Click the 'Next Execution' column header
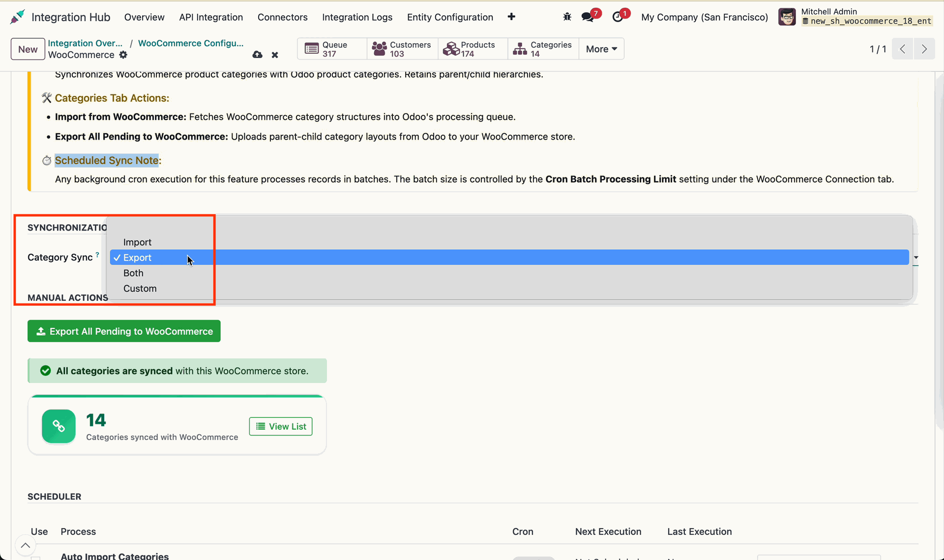The image size is (944, 560). [x=608, y=531]
